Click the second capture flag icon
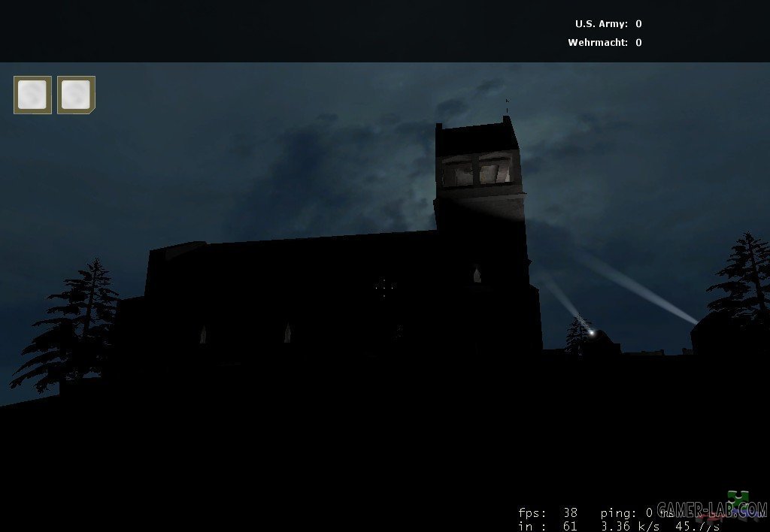 click(x=76, y=95)
